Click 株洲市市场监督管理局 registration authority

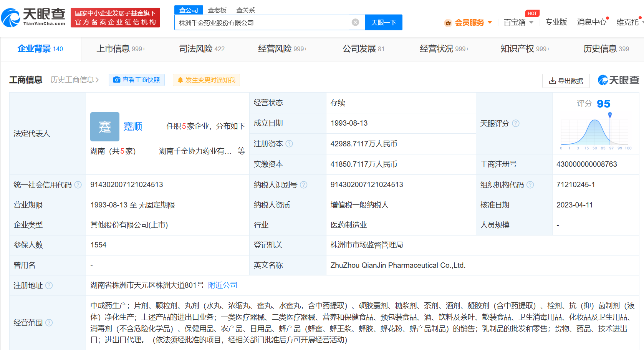click(367, 245)
